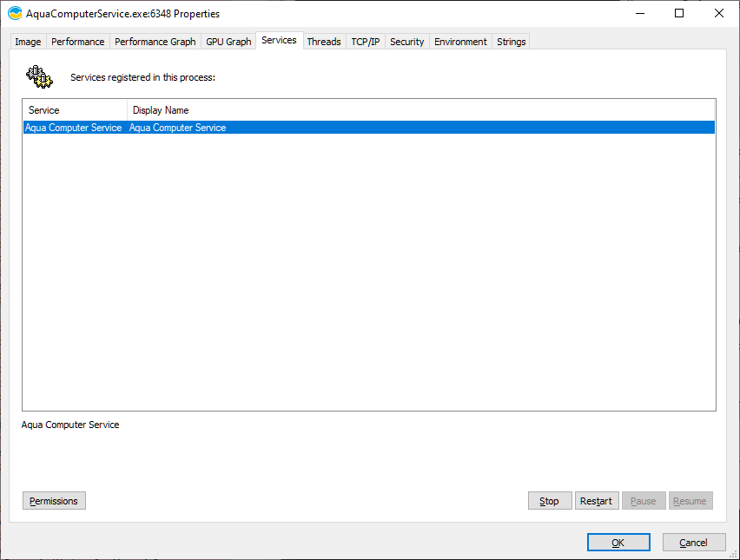The image size is (740, 560).
Task: Click the service description text below list
Action: [70, 425]
